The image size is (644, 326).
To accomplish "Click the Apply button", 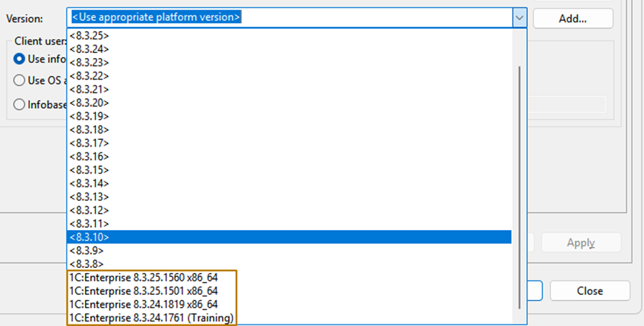I will point(580,243).
